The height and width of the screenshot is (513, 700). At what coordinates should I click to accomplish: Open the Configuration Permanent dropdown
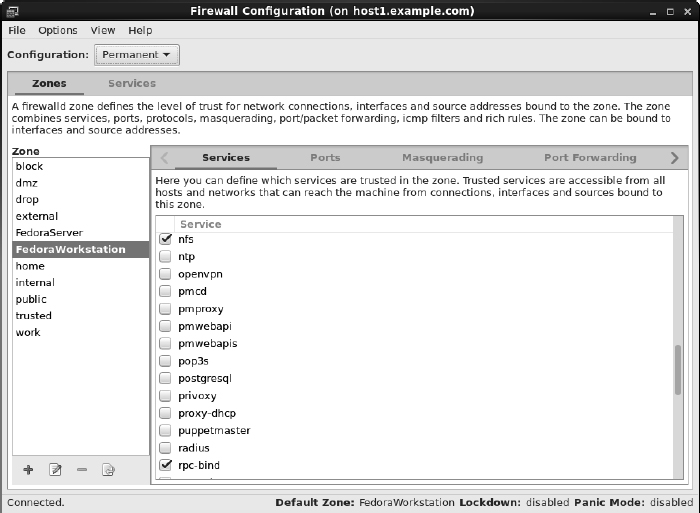(137, 55)
